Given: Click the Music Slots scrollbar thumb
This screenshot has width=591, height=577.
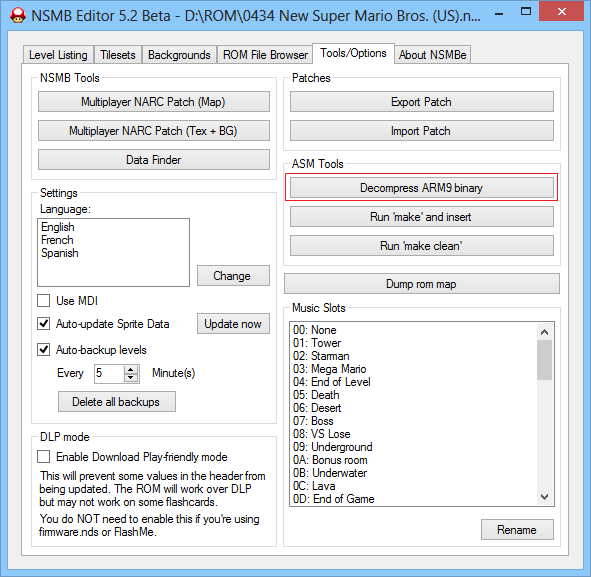Looking at the screenshot, I should pos(544,360).
